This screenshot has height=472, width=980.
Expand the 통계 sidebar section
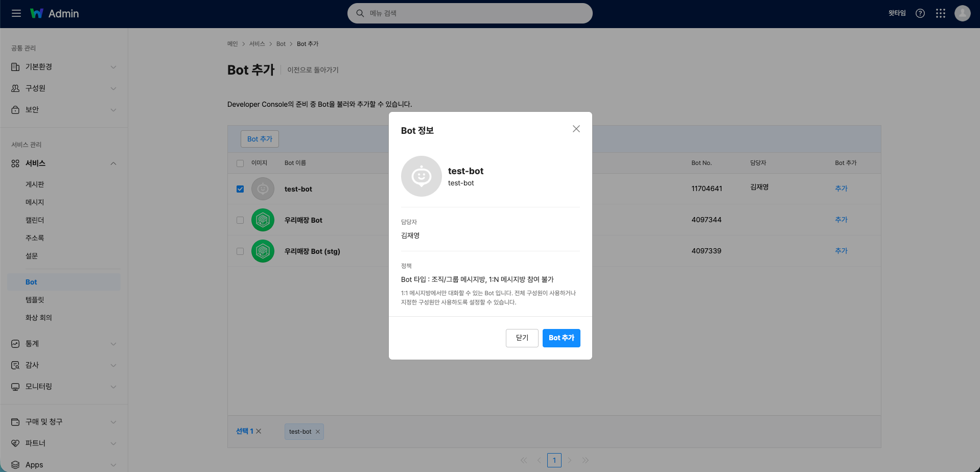point(64,344)
